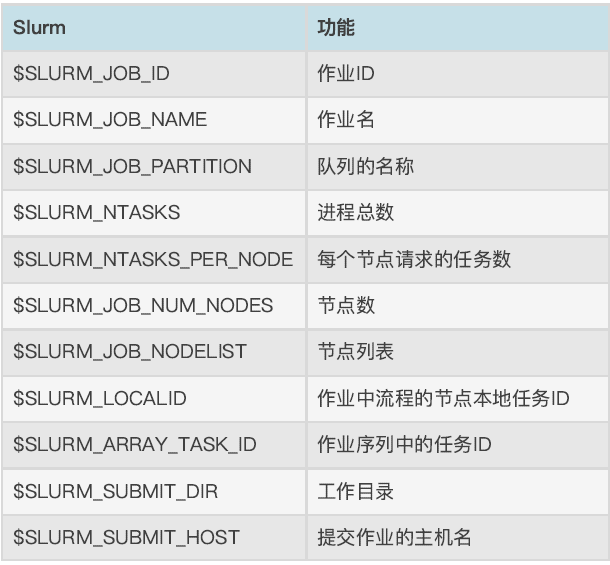The width and height of the screenshot is (610, 565).
Task: Select the $SLURM_JOB_ID cell
Action: [154, 74]
